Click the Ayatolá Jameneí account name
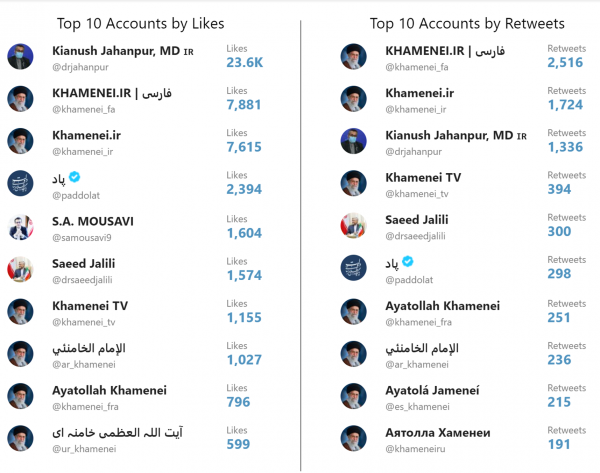The width and height of the screenshot is (600, 473). point(432,390)
